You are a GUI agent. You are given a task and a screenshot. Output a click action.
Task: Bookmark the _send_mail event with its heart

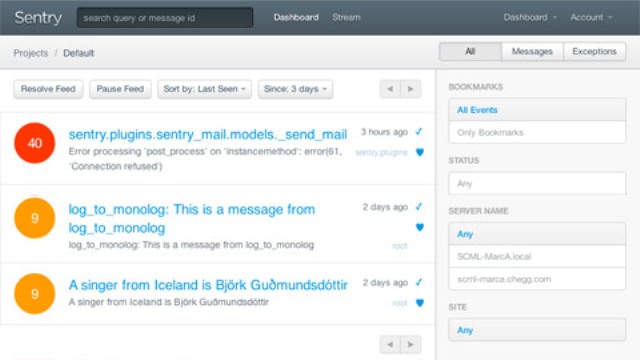(420, 152)
